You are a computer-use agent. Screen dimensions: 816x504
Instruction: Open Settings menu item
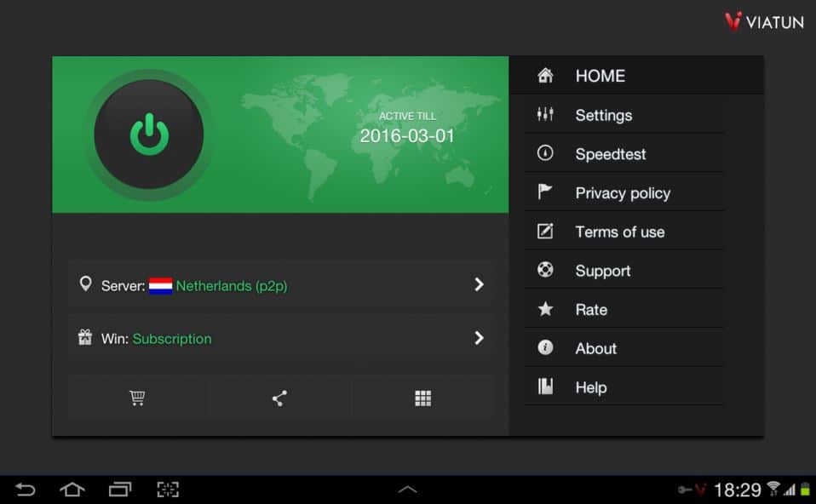[624, 115]
